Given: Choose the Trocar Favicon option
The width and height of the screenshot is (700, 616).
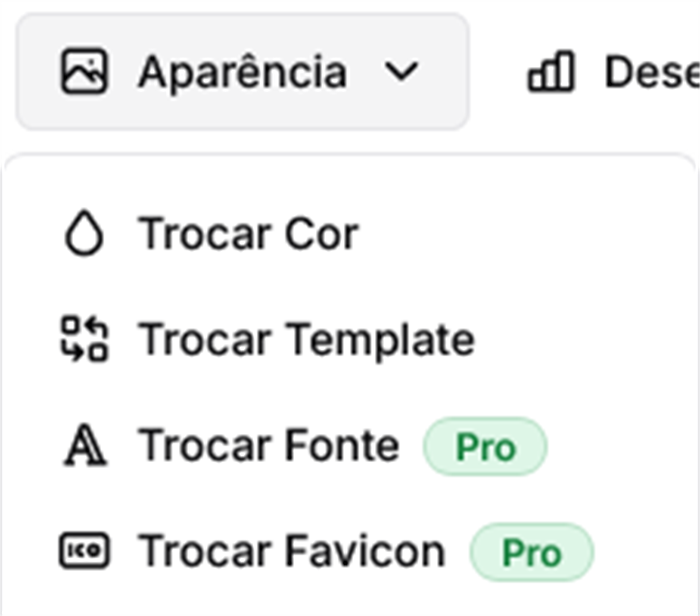Looking at the screenshot, I should click(x=291, y=551).
